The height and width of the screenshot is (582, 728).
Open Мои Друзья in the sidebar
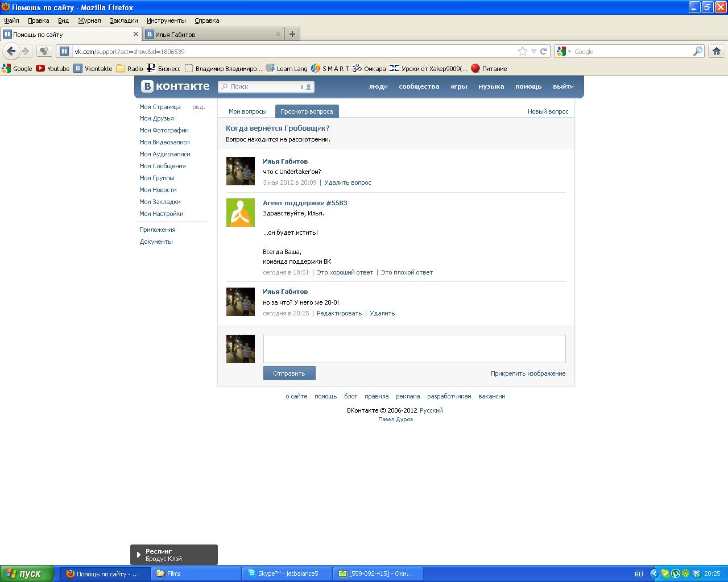(x=156, y=118)
